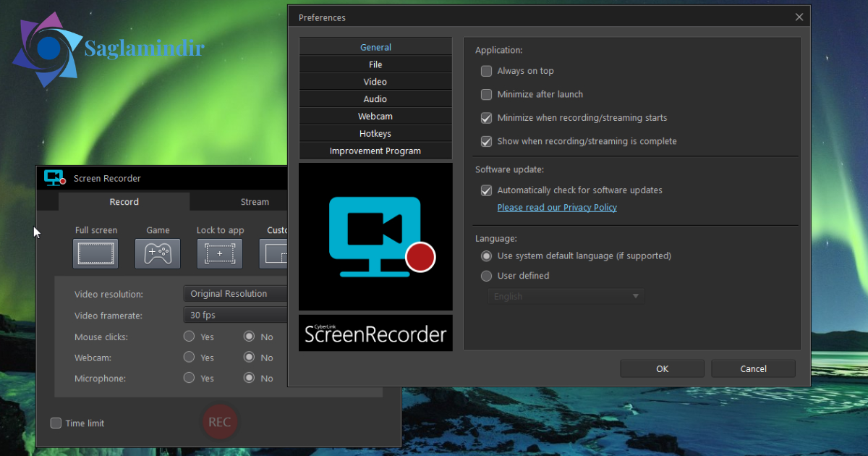Start recording with the REC button
The image size is (868, 456).
pyautogui.click(x=219, y=422)
